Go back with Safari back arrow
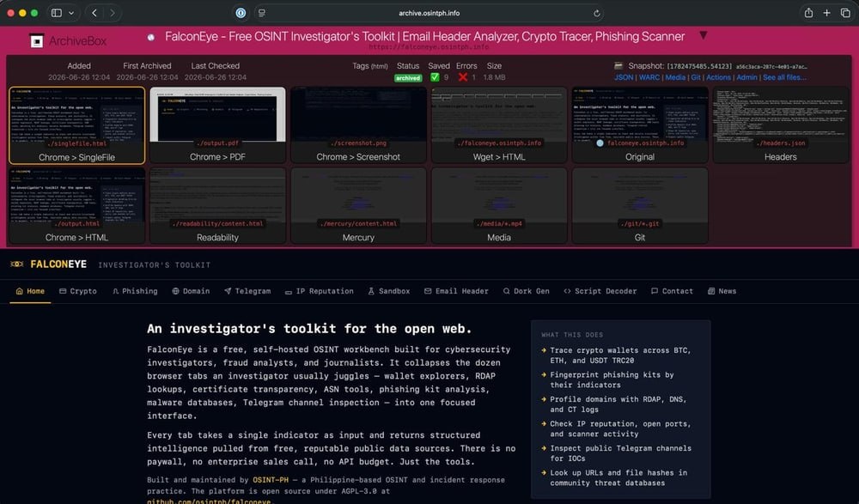 pos(94,13)
